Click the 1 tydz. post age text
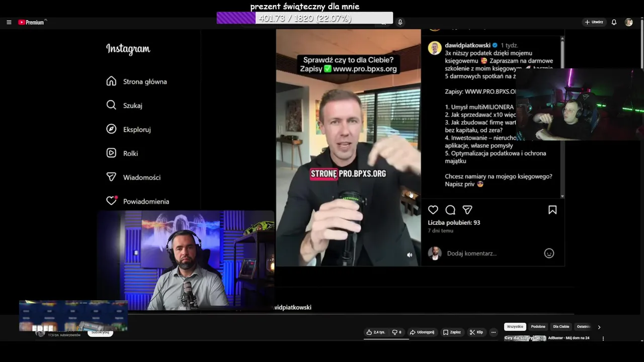644x362 pixels. coord(509,45)
